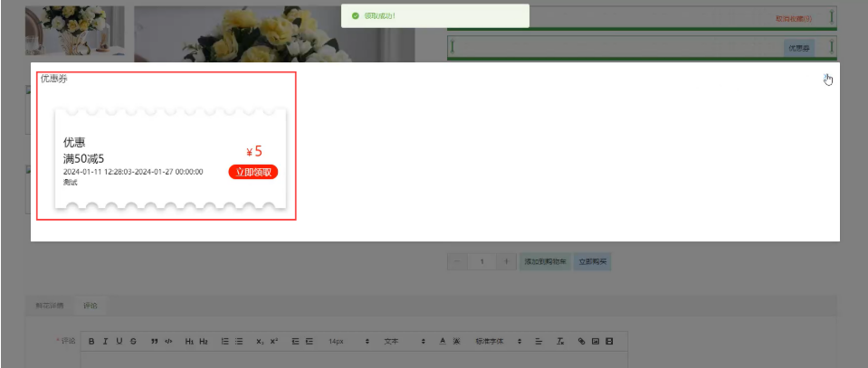The width and height of the screenshot is (868, 368).
Task: Switch to the 鲜花详情 tab
Action: (50, 306)
